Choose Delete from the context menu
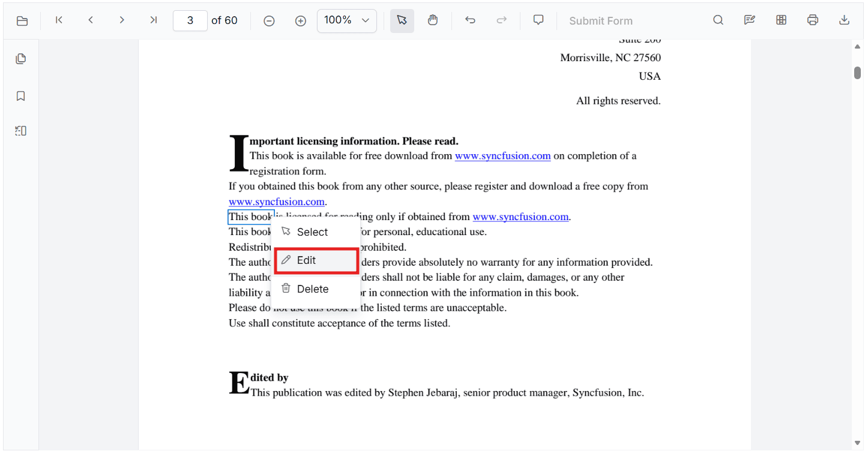868x454 pixels. tap(316, 289)
